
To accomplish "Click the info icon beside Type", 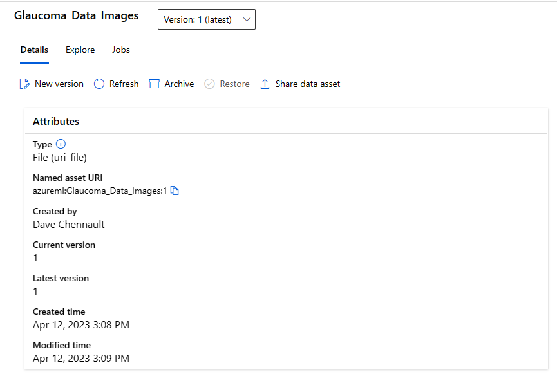I will tap(61, 144).
